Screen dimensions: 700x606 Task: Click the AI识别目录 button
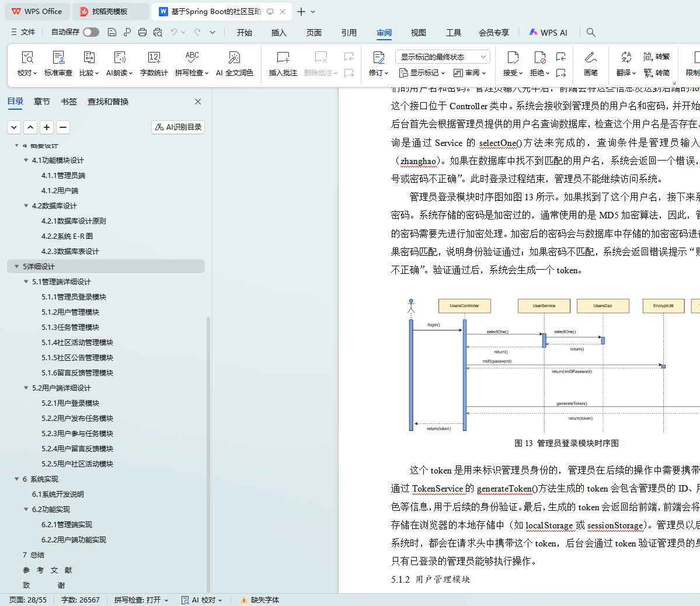click(178, 127)
